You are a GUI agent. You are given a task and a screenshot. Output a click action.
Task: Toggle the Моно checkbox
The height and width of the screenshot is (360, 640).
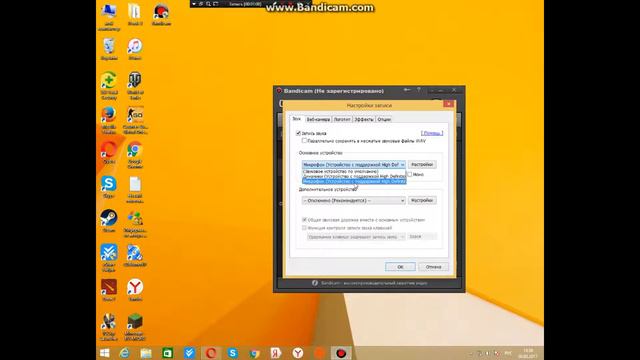(410, 174)
